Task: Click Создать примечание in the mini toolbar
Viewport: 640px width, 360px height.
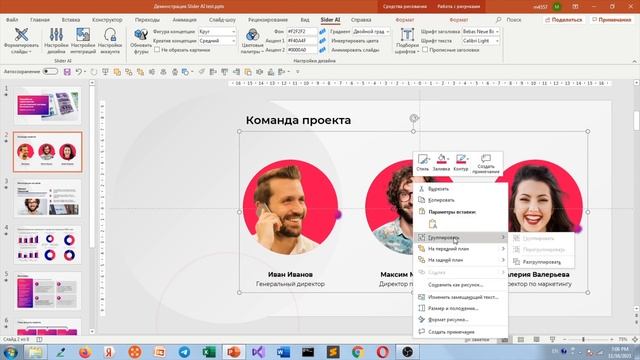Action: (486, 164)
